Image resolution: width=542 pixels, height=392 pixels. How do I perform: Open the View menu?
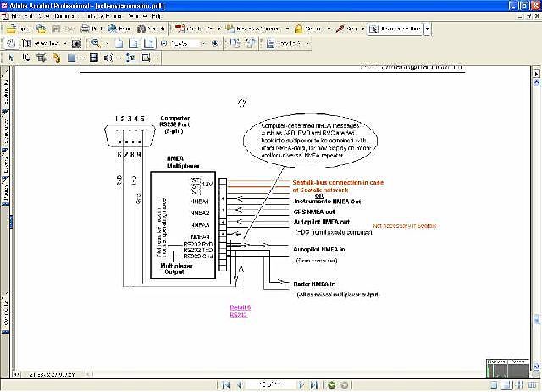(x=44, y=16)
